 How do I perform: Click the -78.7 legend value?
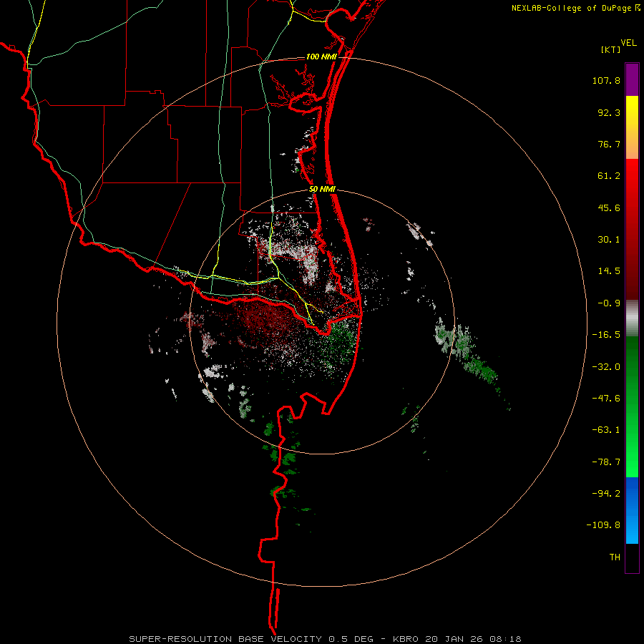click(x=606, y=462)
